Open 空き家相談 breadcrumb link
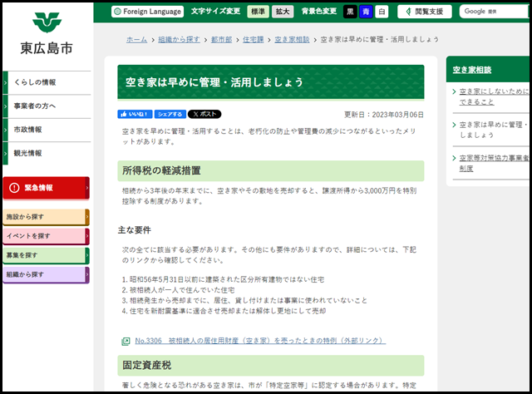The height and width of the screenshot is (394, 532). 292,40
